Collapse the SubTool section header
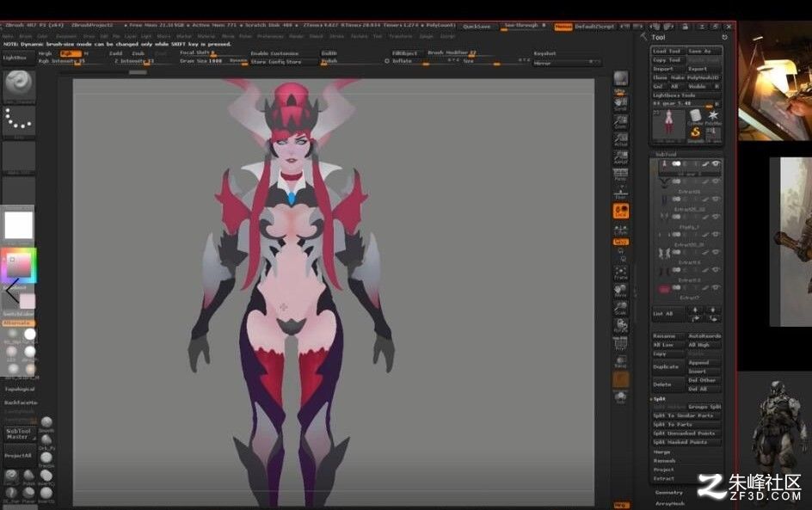This screenshot has height=510, width=812. [x=666, y=154]
